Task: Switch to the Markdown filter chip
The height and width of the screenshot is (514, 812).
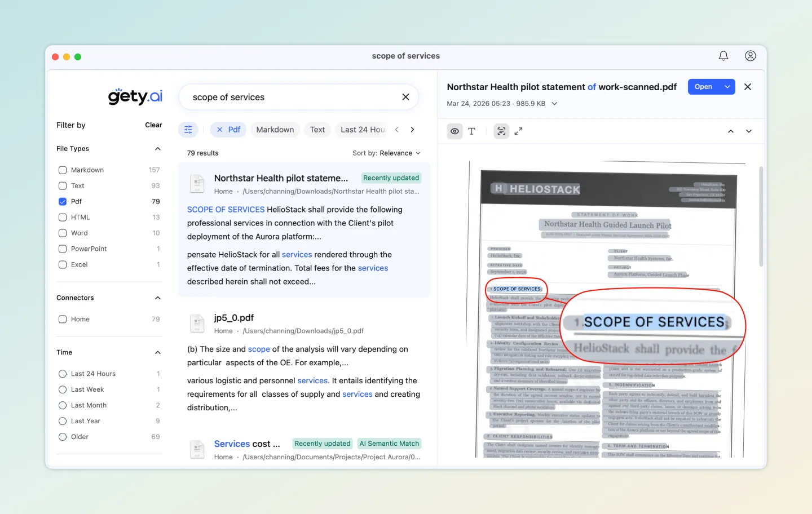Action: (x=275, y=129)
